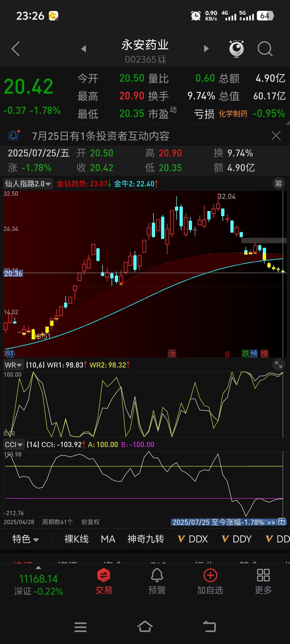Tap stock title 永安药业
The image size is (290, 644).
pyautogui.click(x=145, y=45)
